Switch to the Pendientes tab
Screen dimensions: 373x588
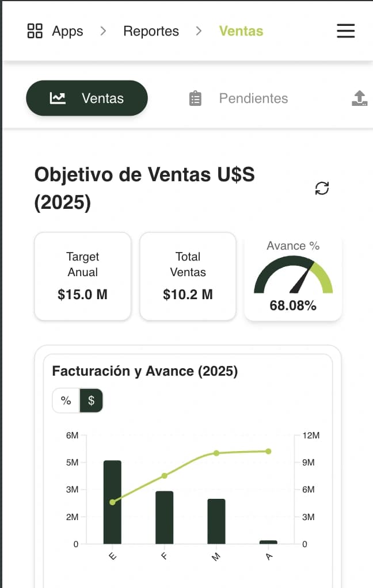253,98
